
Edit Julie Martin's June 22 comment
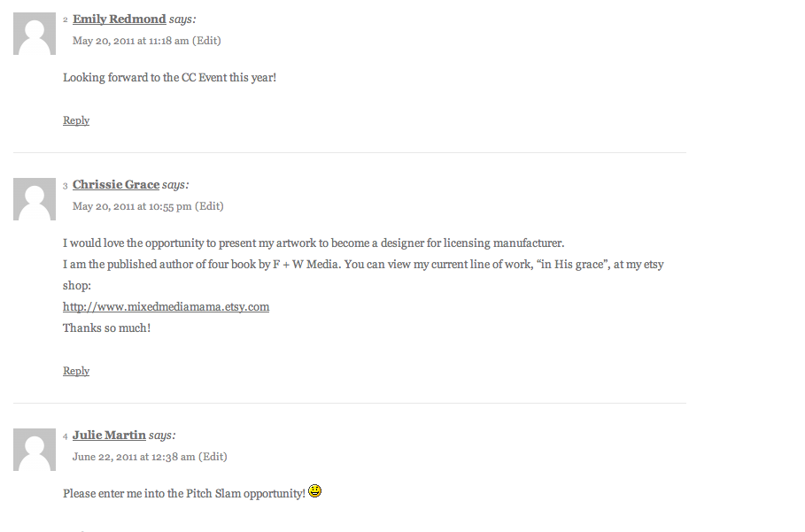coord(213,457)
